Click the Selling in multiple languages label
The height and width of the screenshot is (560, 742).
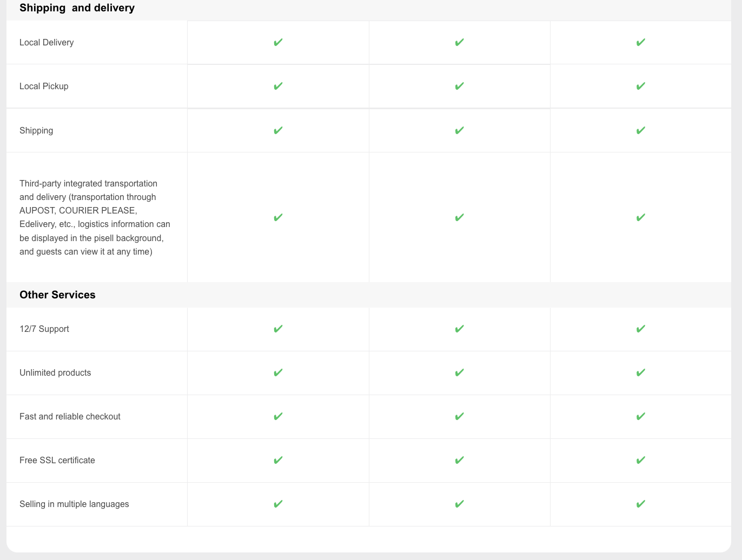pyautogui.click(x=74, y=504)
